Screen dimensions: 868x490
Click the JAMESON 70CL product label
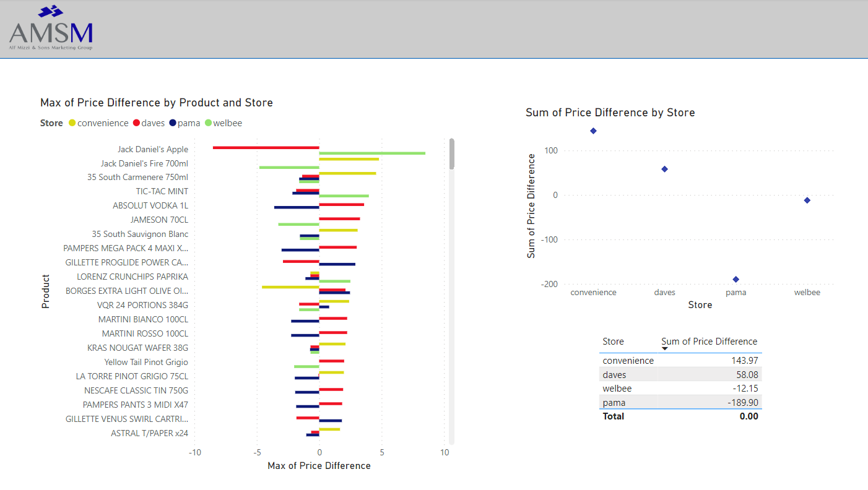(x=159, y=220)
